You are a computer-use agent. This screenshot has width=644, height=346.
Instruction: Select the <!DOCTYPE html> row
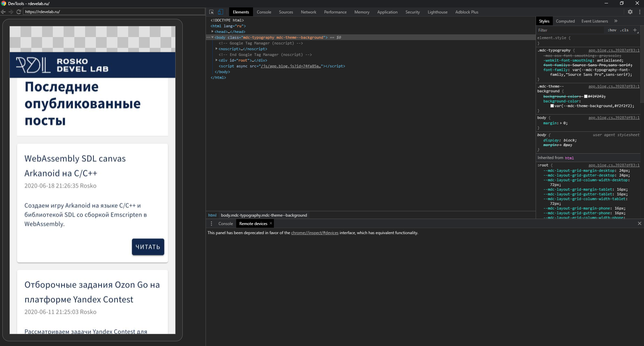pos(227,20)
